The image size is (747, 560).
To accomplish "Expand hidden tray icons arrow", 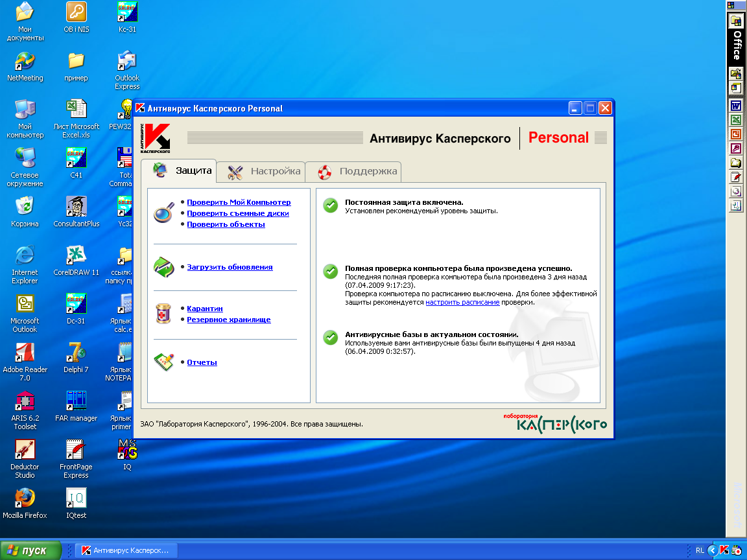I will point(713,550).
